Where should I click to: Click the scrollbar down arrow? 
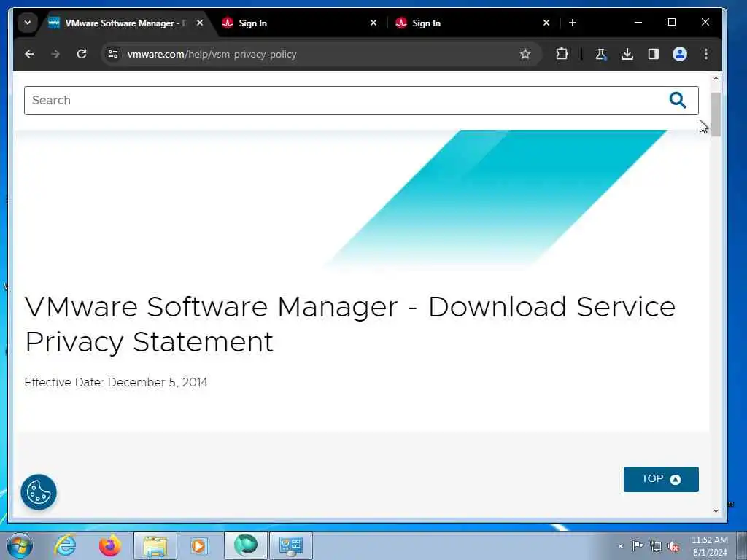click(716, 511)
